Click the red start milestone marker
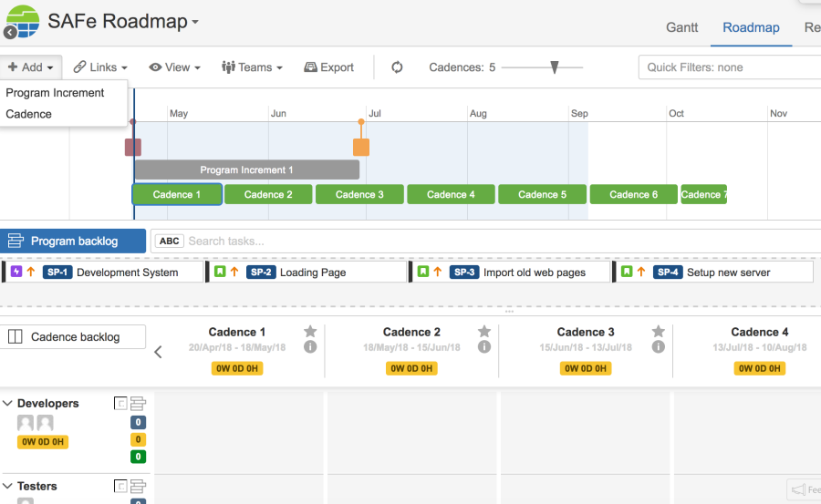This screenshot has width=821, height=504. (x=133, y=147)
